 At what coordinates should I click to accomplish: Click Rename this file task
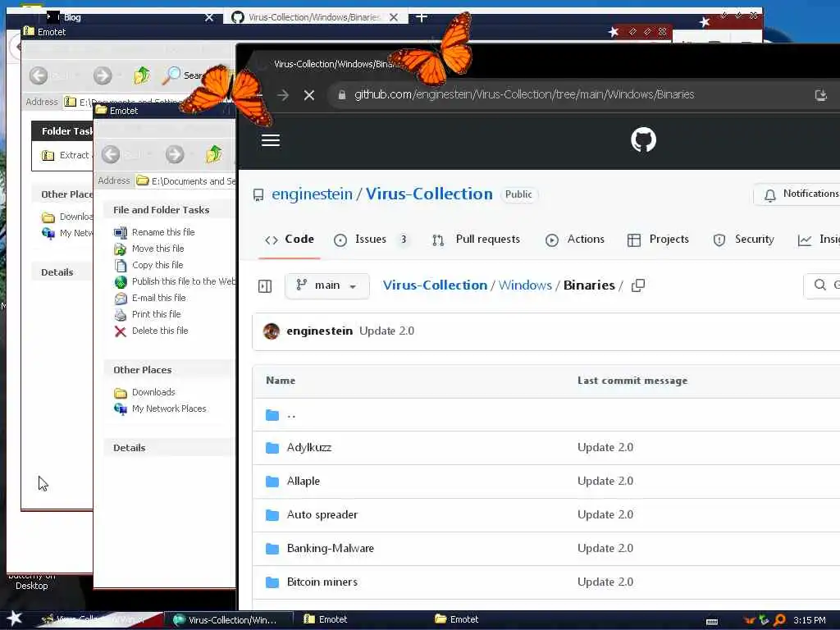coord(163,232)
